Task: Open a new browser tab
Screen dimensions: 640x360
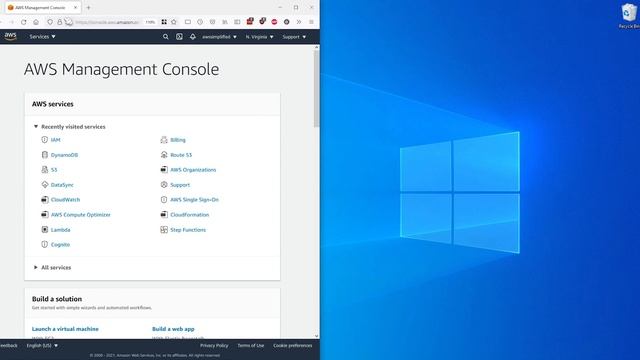Action: [x=88, y=7]
